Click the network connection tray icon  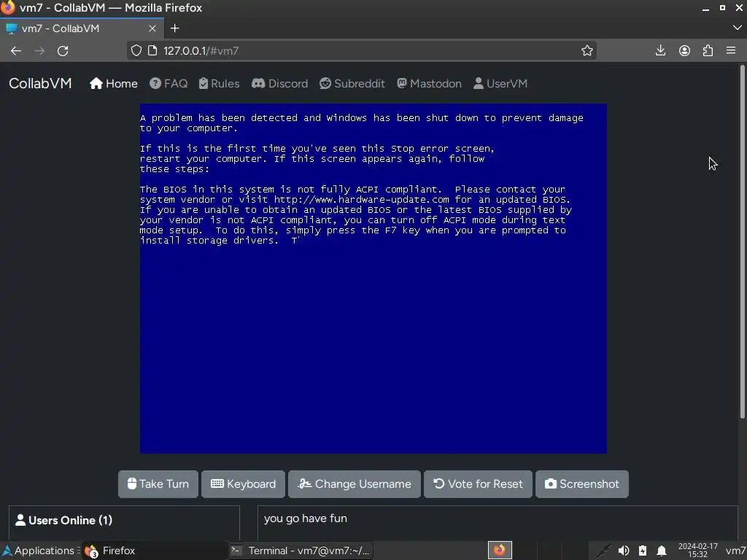(603, 551)
